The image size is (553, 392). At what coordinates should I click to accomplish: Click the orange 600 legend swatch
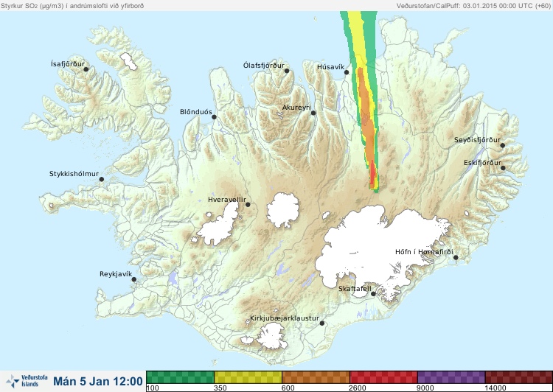[x=316, y=377]
